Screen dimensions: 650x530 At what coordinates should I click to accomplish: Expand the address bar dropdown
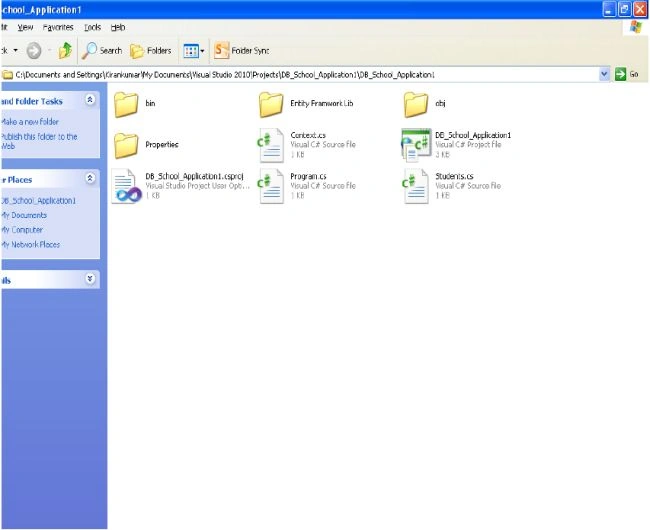tap(604, 74)
